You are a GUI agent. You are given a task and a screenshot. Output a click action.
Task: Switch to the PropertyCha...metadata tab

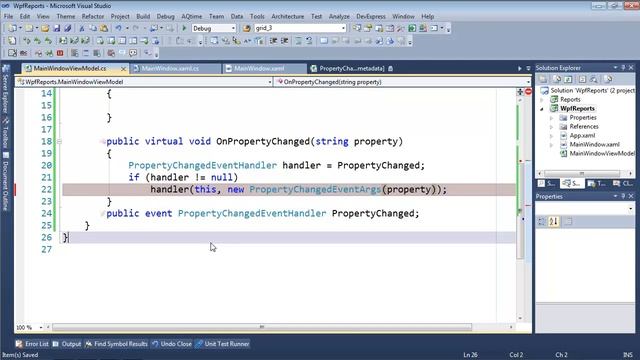(352, 69)
